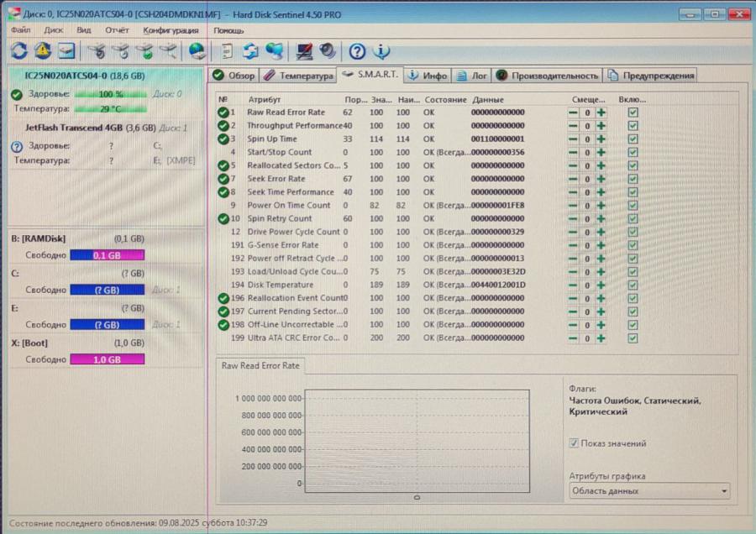This screenshot has height=534, width=756.
Task: Uncheck the Raw Read Error Rate enable checkbox
Action: coord(633,113)
